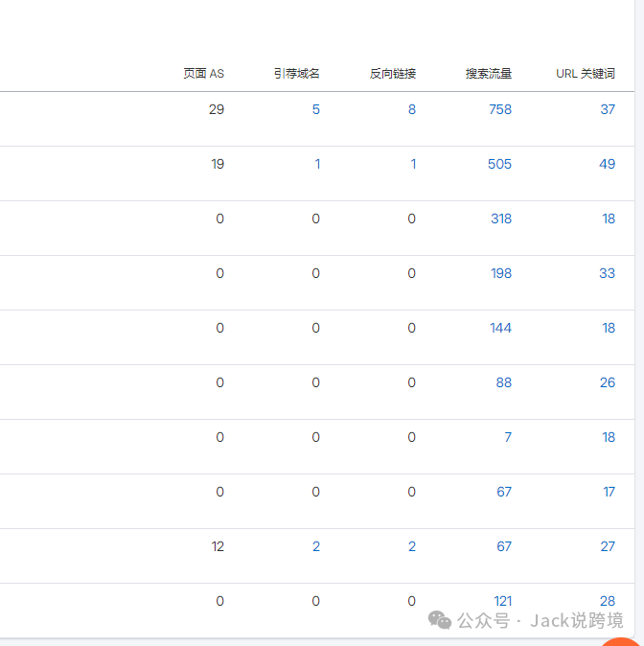
Task: Open URL keywords value 37
Action: 608,109
